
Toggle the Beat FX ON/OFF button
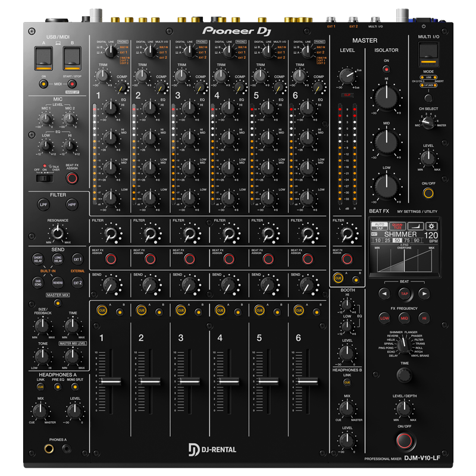(x=405, y=440)
